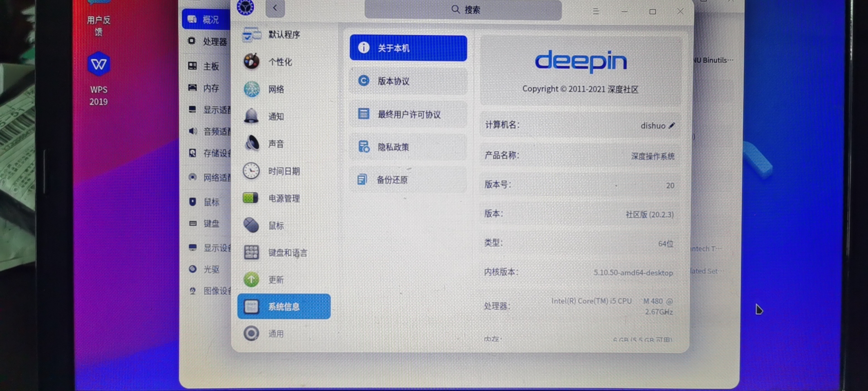Open the Update (更新) arrow icon
The image size is (868, 391).
[x=251, y=280]
